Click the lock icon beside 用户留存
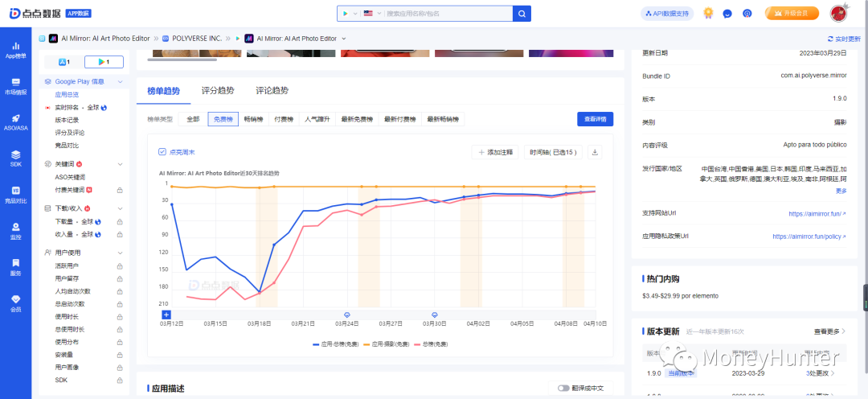This screenshot has width=868, height=399. pyautogui.click(x=120, y=279)
